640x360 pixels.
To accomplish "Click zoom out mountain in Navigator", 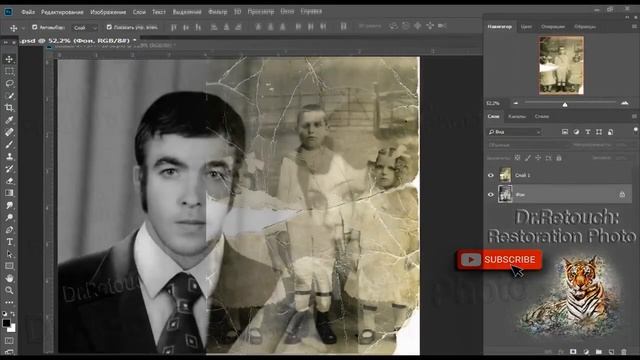I will coord(516,103).
